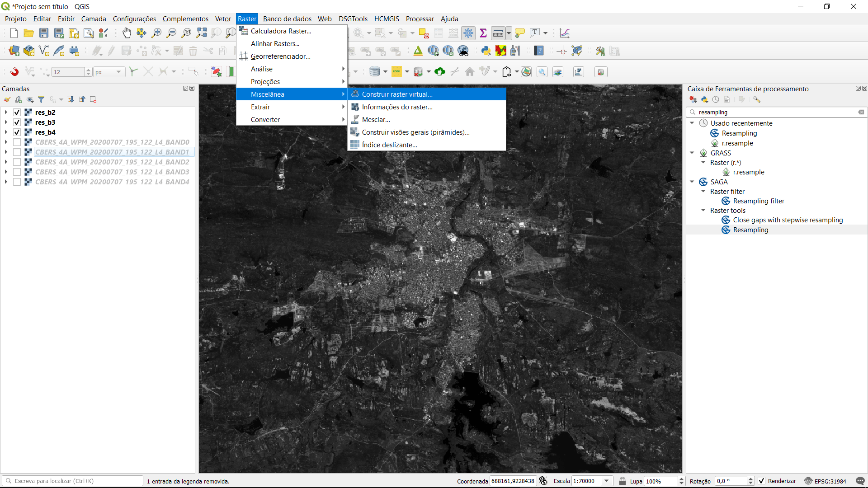Expand the res_b4 layer tree node
Image resolution: width=868 pixels, height=488 pixels.
[6, 132]
